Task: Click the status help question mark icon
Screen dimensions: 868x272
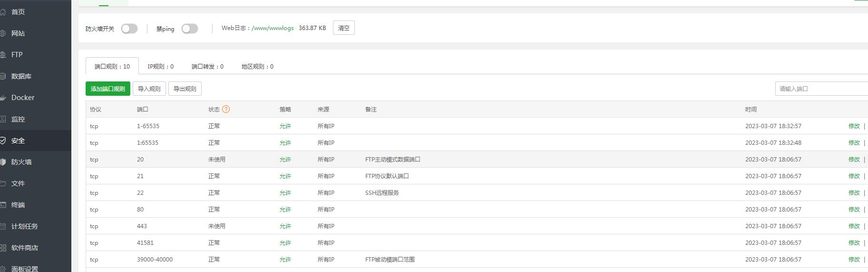Action: tap(226, 109)
